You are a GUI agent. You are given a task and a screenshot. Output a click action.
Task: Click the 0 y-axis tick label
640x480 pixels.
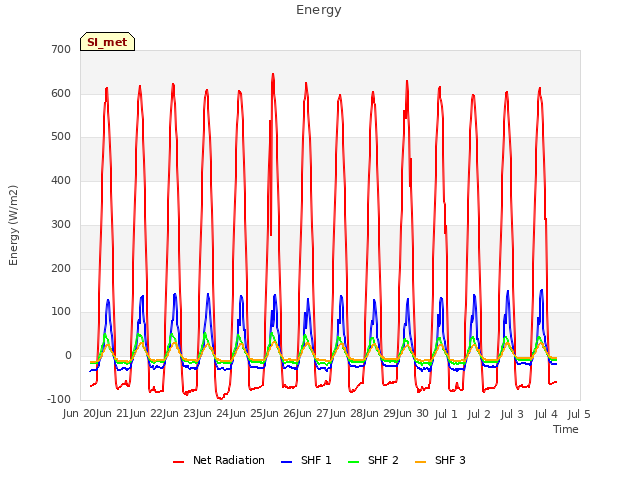coord(68,356)
